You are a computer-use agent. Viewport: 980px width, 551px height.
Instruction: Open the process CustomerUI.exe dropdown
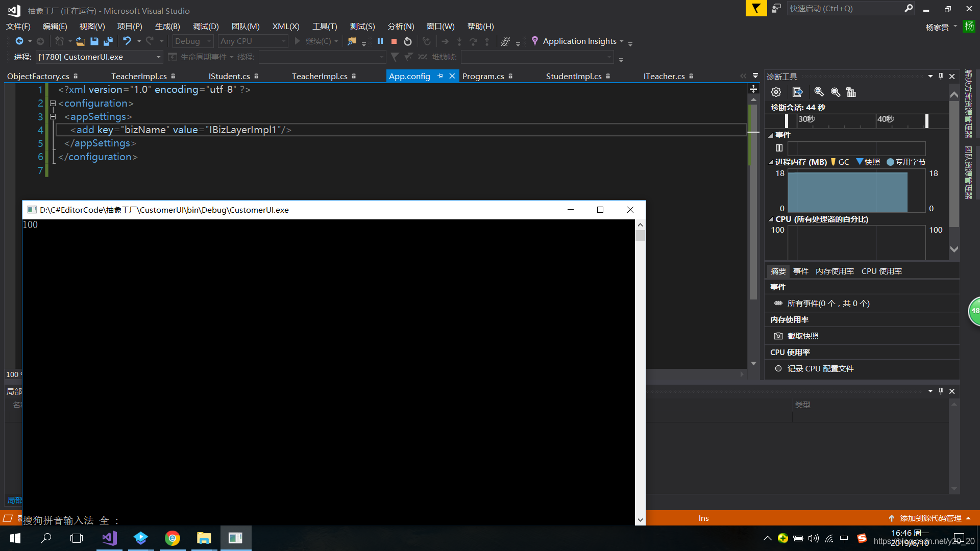click(100, 57)
